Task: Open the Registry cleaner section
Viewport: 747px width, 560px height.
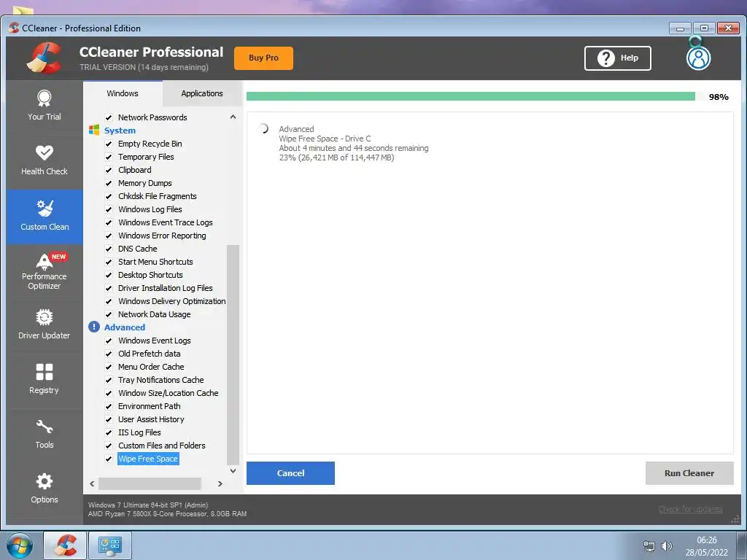Action: pos(44,380)
